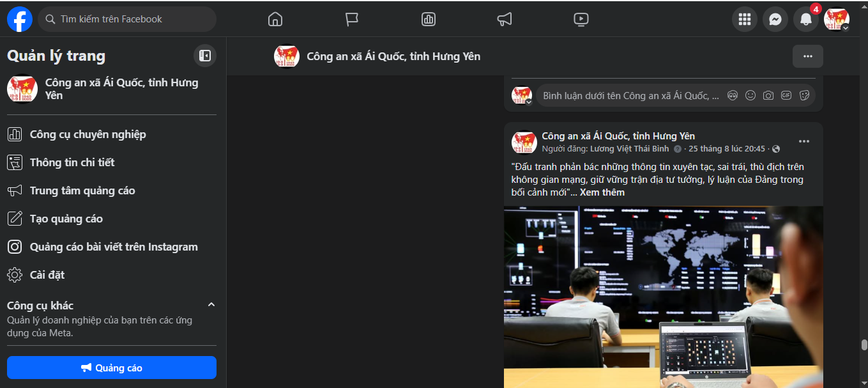Go to Facebook Home icon

[x=275, y=19]
